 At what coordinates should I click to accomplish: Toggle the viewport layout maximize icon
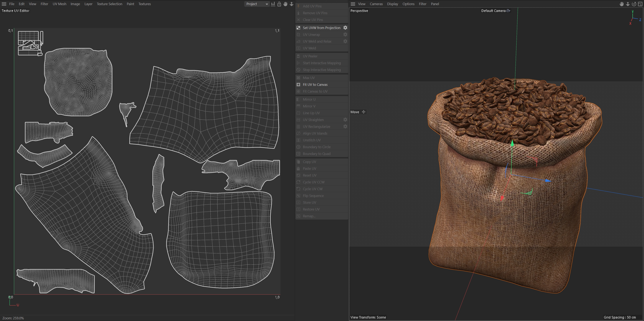click(x=640, y=4)
